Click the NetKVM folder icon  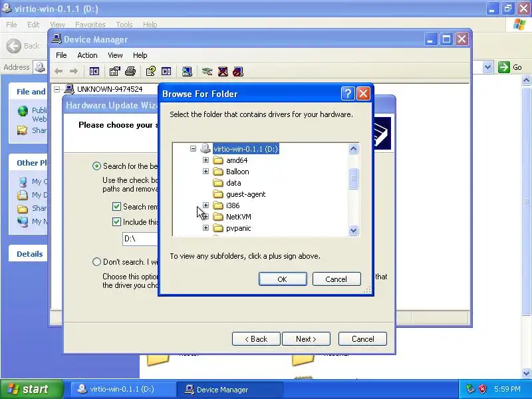point(218,217)
